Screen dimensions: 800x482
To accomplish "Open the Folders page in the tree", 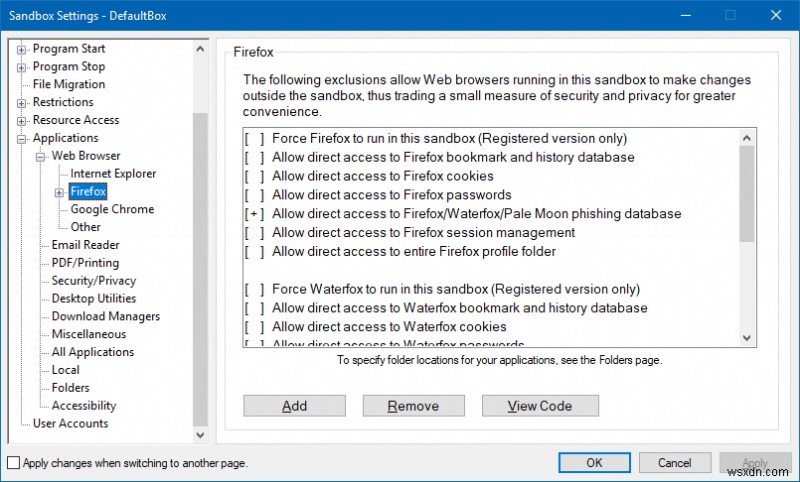I will [x=70, y=388].
